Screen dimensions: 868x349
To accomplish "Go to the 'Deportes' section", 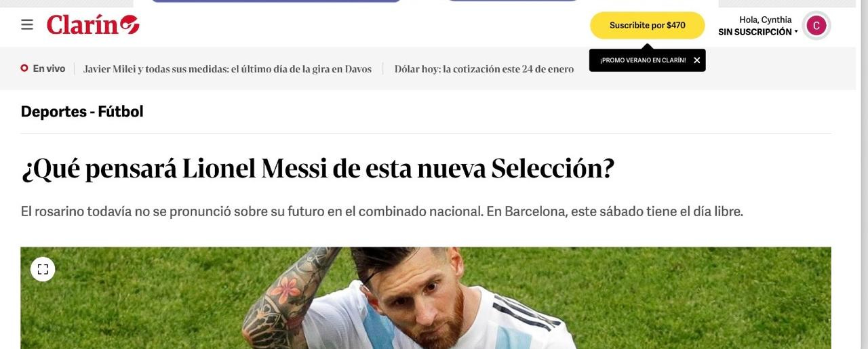I will pyautogui.click(x=54, y=112).
